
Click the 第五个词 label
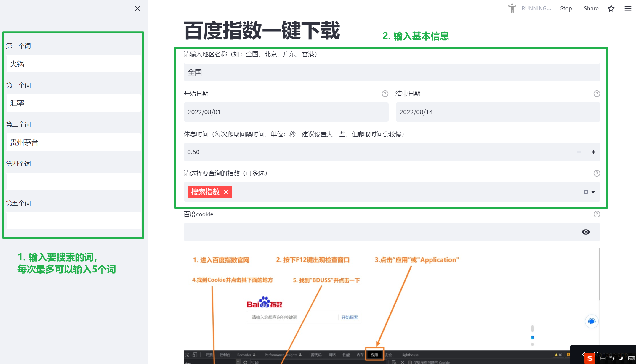pos(18,203)
